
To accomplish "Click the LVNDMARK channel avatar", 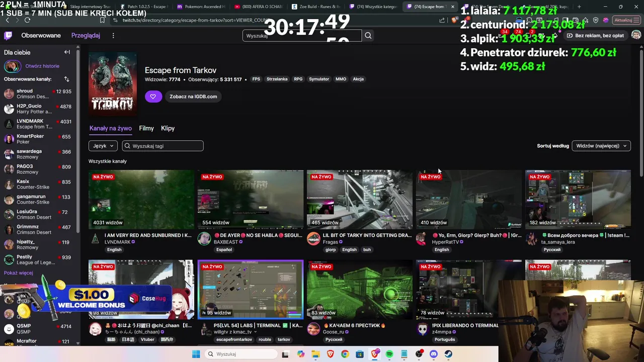I will [x=95, y=239].
